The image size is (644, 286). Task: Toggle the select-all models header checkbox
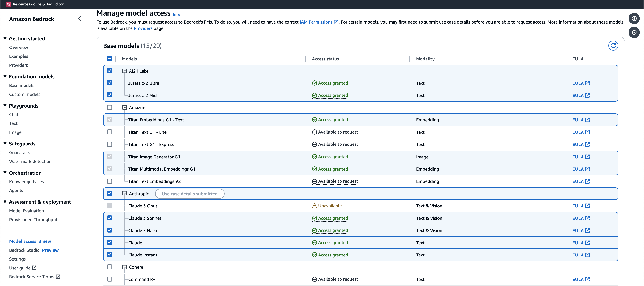[x=109, y=58]
